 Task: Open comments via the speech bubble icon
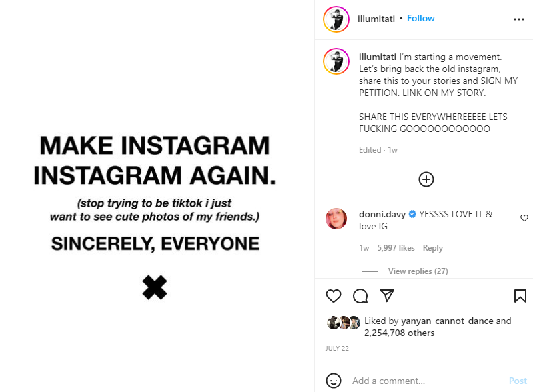point(360,296)
